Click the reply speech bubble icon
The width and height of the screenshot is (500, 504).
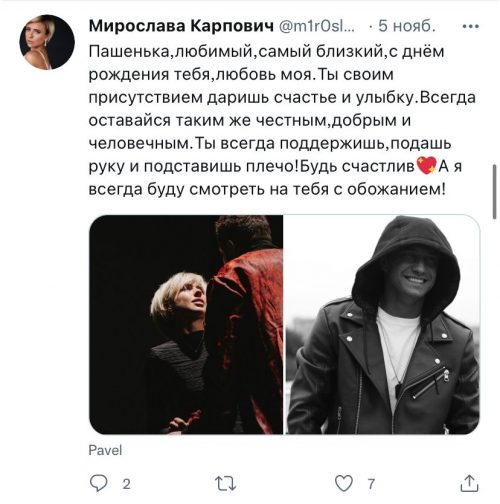click(x=99, y=483)
